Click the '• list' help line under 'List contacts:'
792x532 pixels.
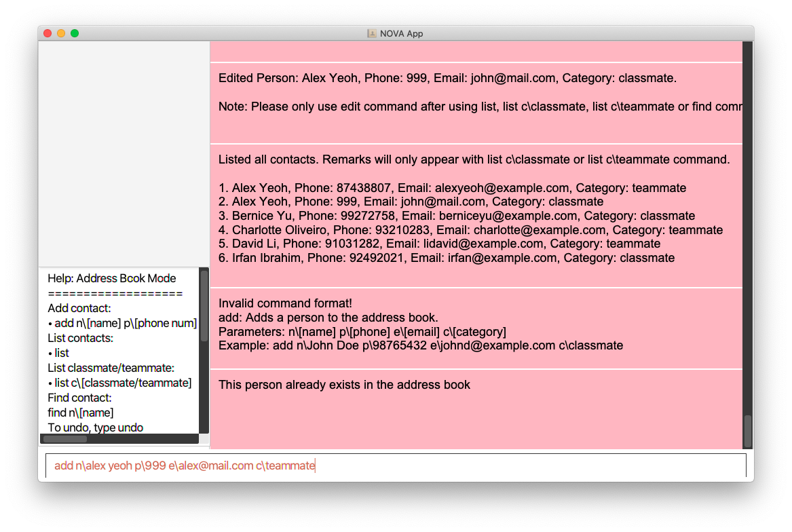point(58,353)
